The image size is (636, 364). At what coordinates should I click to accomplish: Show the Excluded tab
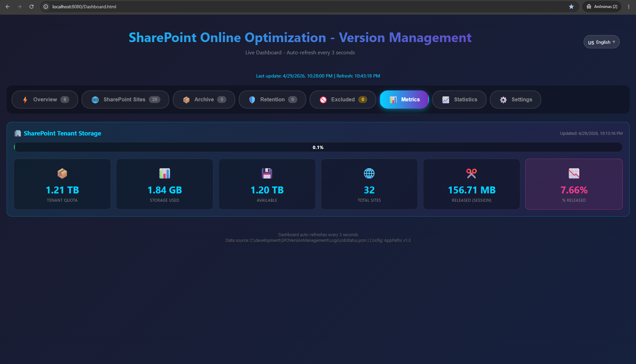(343, 99)
